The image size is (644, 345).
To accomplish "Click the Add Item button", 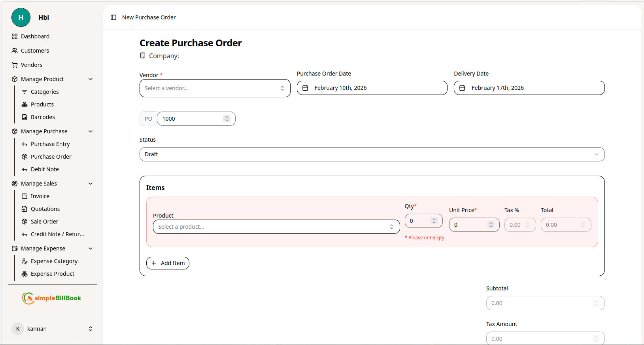I will 168,263.
